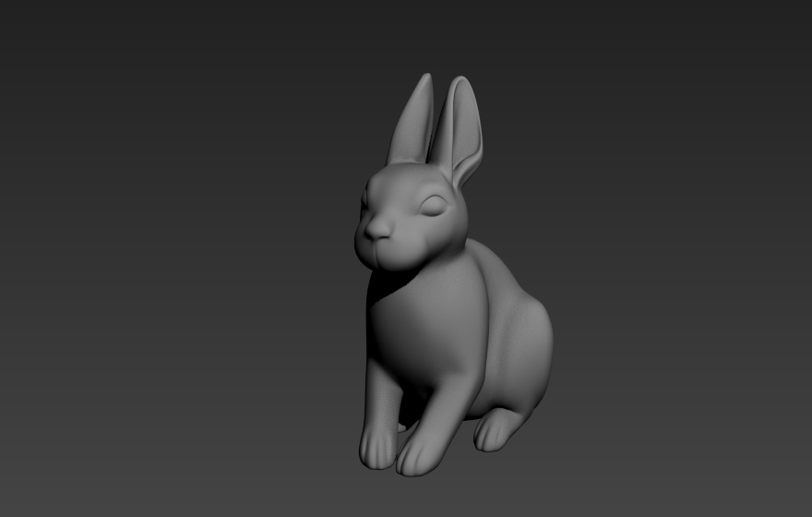
Task: Click the tip of the rabbit's left ear
Action: click(x=426, y=78)
